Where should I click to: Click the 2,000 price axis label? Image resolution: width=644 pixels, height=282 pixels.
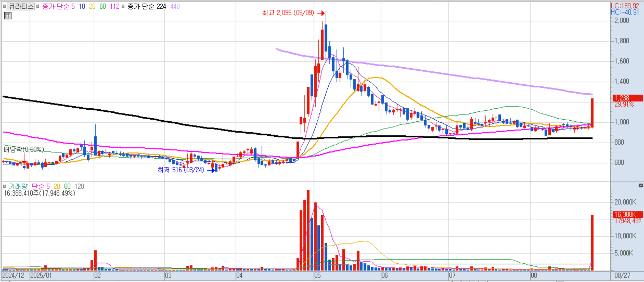[621, 20]
